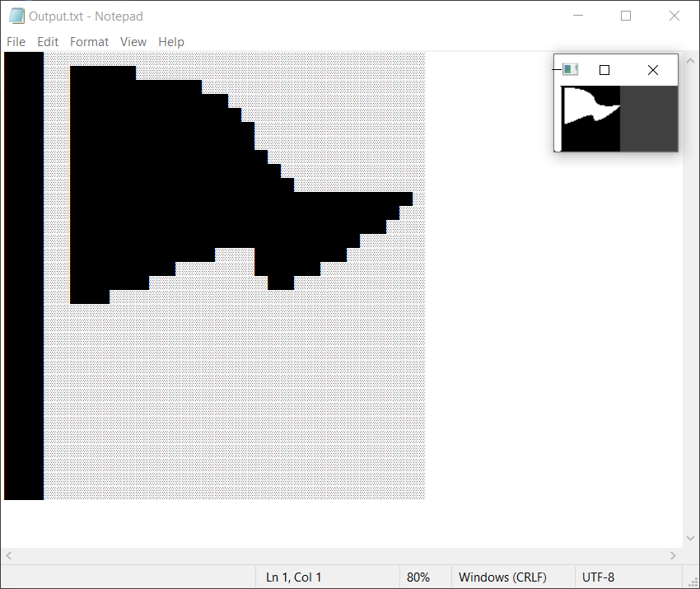Open the View menu
Viewport: 700px width, 589px height.
click(x=133, y=42)
